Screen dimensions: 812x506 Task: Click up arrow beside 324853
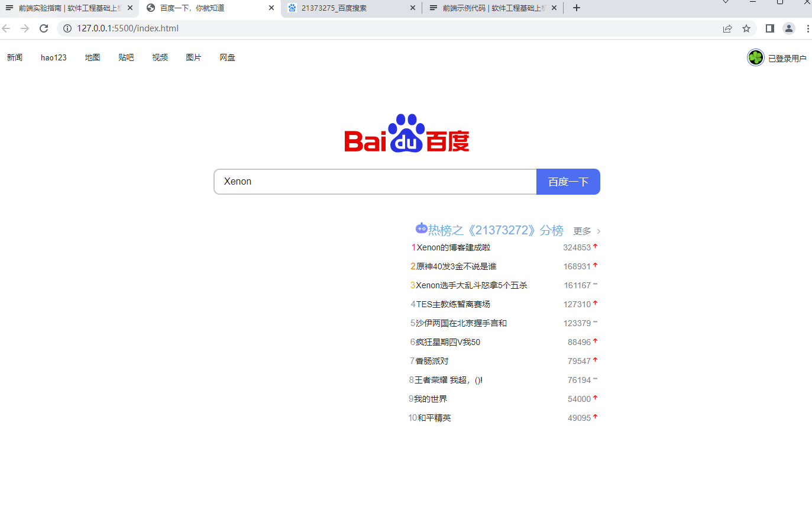tap(596, 246)
